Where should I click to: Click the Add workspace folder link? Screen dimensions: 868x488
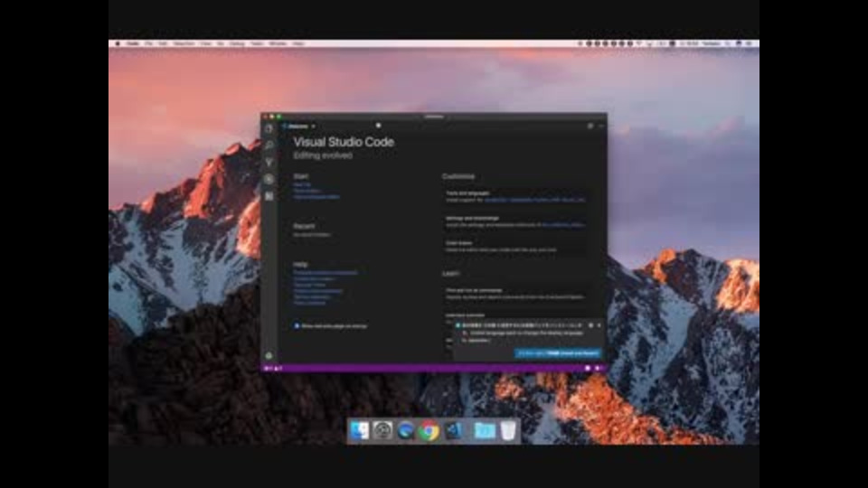tap(316, 197)
